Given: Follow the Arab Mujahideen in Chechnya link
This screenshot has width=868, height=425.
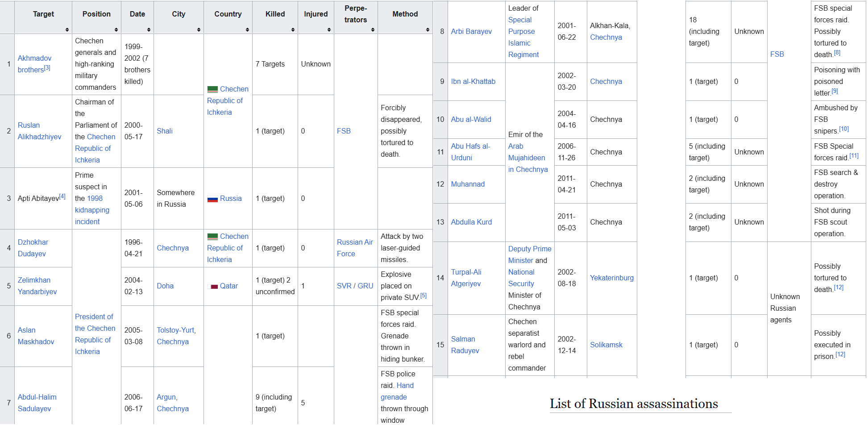Looking at the screenshot, I should (528, 158).
